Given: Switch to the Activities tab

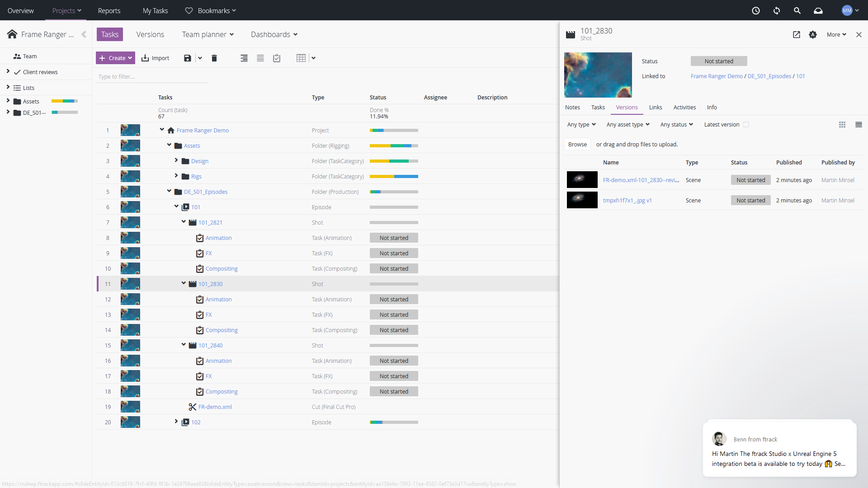Looking at the screenshot, I should [684, 108].
